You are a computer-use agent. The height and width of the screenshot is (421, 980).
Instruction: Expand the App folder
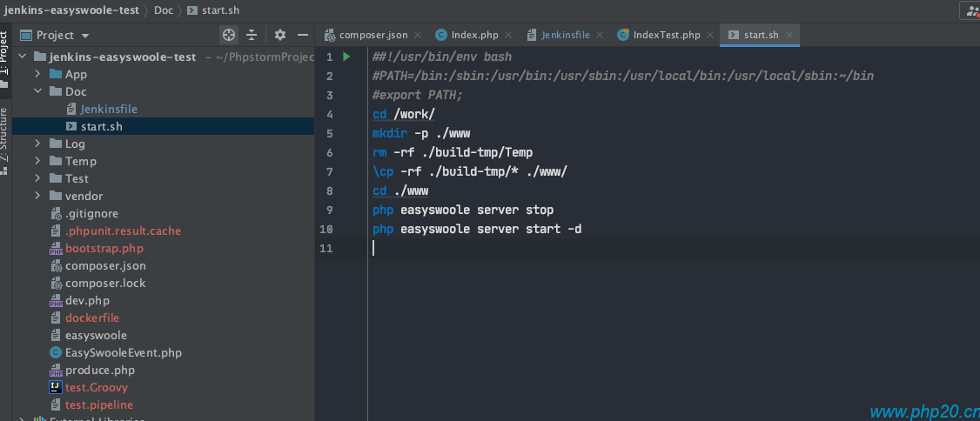click(37, 74)
